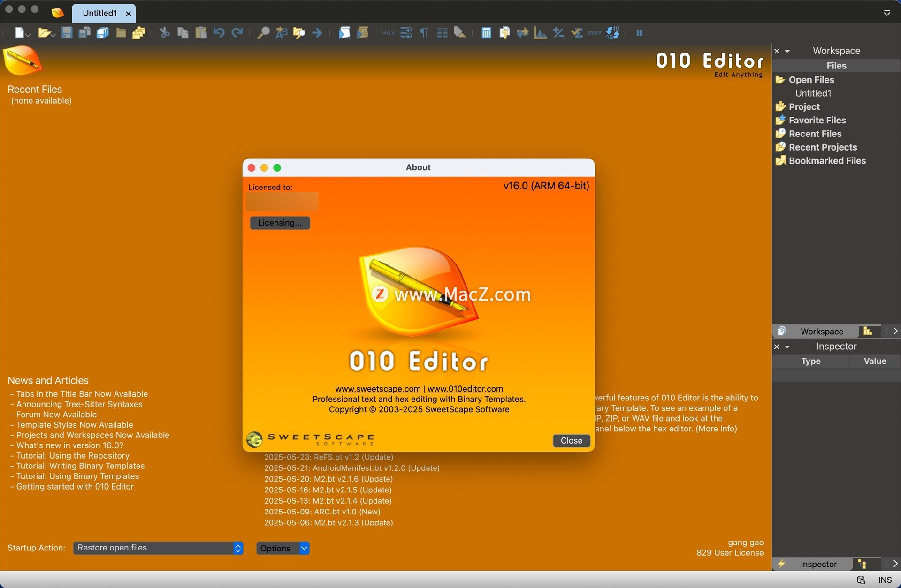Click the Hex edit mode icon

tap(388, 33)
